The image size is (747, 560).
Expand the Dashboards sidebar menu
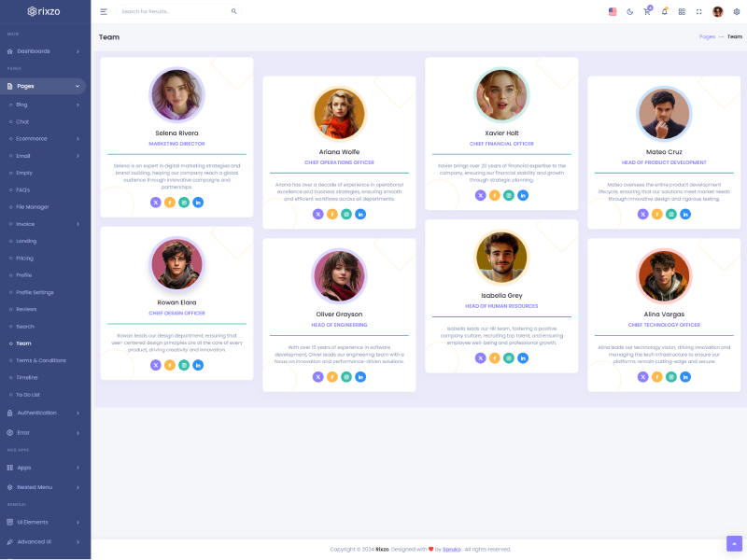pyautogui.click(x=43, y=51)
